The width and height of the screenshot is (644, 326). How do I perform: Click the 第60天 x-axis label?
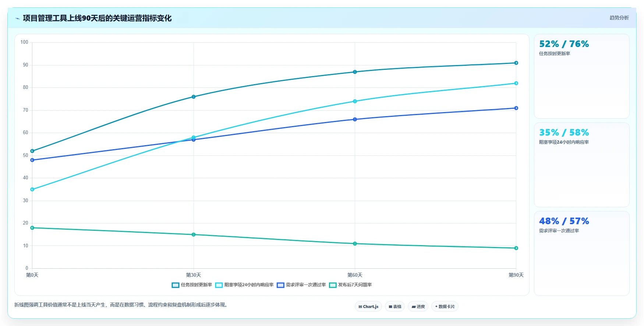click(x=355, y=275)
